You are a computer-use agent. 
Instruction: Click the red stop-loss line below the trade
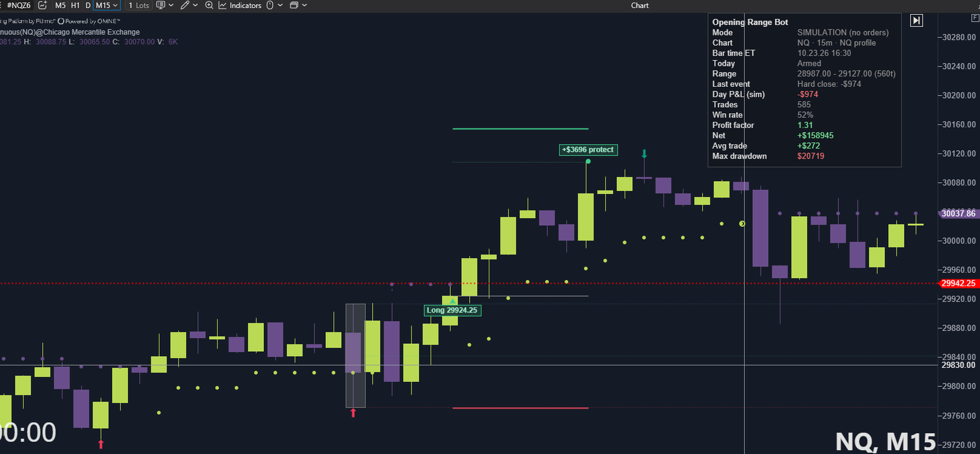pyautogui.click(x=520, y=407)
